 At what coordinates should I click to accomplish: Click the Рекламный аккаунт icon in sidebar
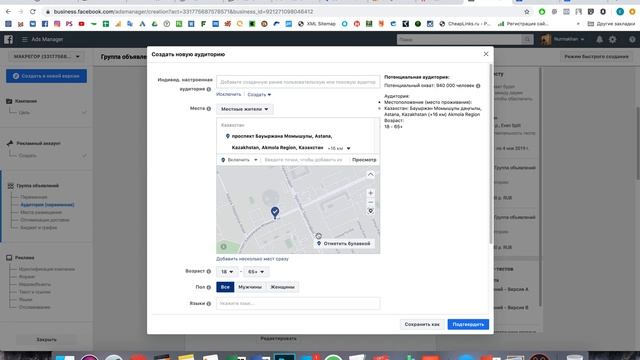point(10,143)
